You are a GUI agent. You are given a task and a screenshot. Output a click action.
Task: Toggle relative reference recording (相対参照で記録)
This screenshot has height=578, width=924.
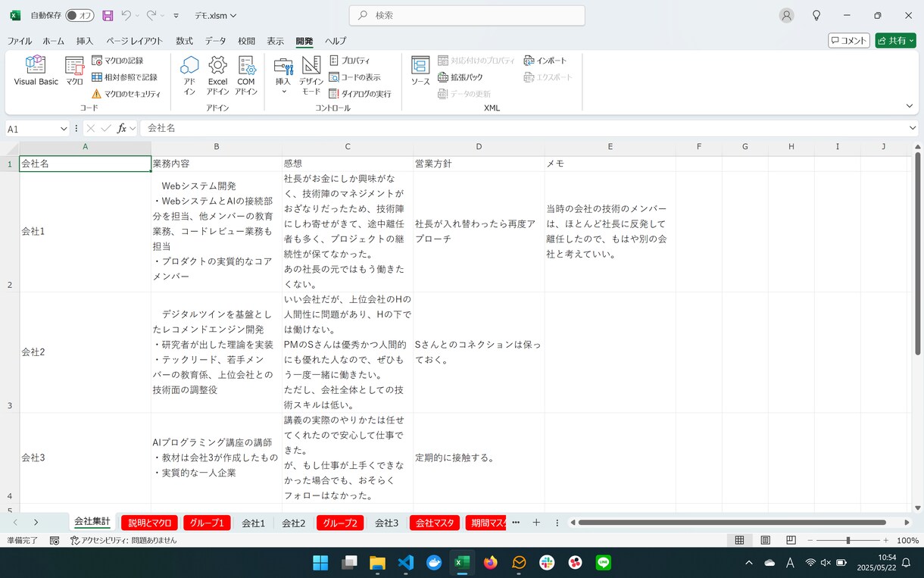tap(124, 77)
